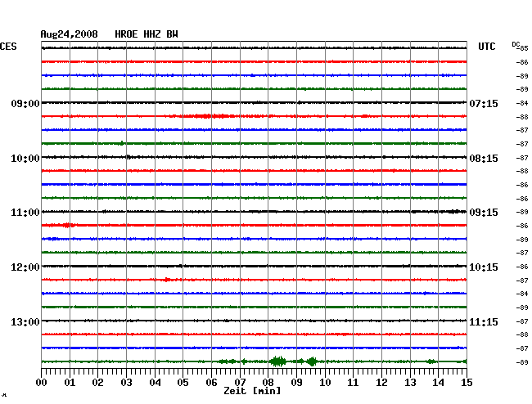Click the 12 minute axis tick label
Screen dimensions: 532x404
[381, 383]
